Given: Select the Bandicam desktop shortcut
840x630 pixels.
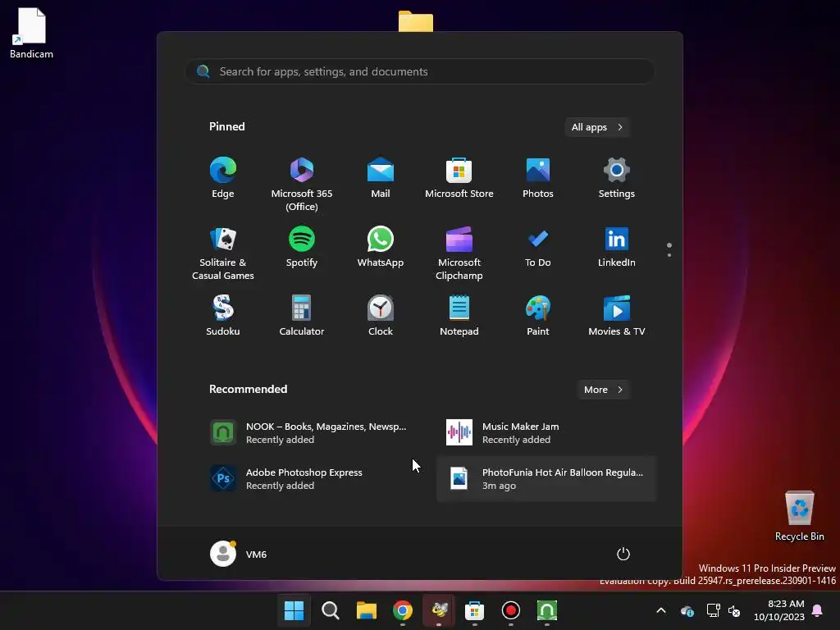Looking at the screenshot, I should coord(31,33).
